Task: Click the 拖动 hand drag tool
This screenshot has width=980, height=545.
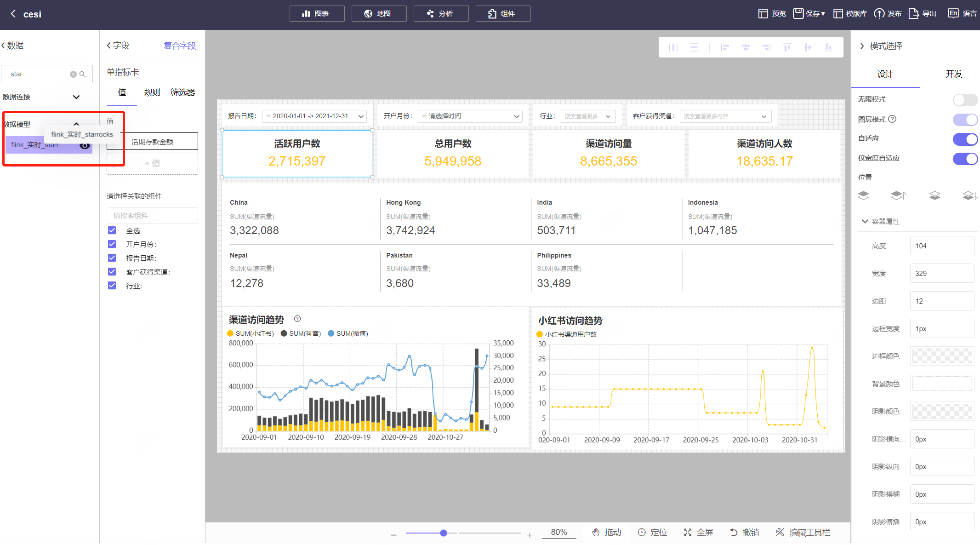Action: point(596,532)
